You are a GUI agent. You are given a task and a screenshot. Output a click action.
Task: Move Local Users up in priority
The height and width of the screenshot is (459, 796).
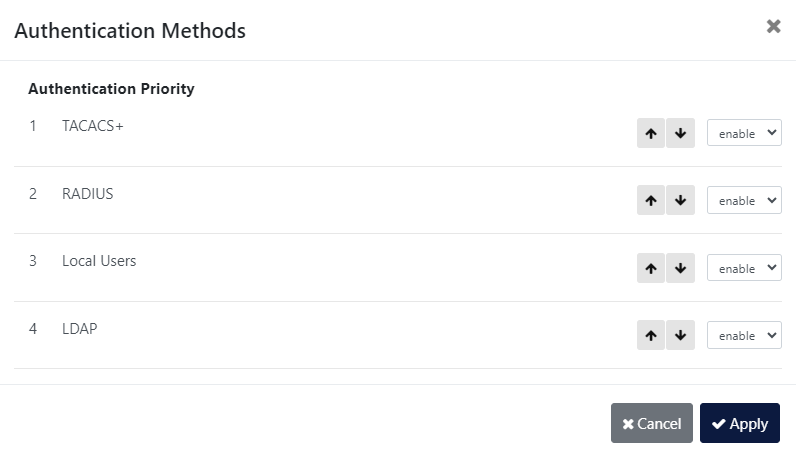(651, 268)
